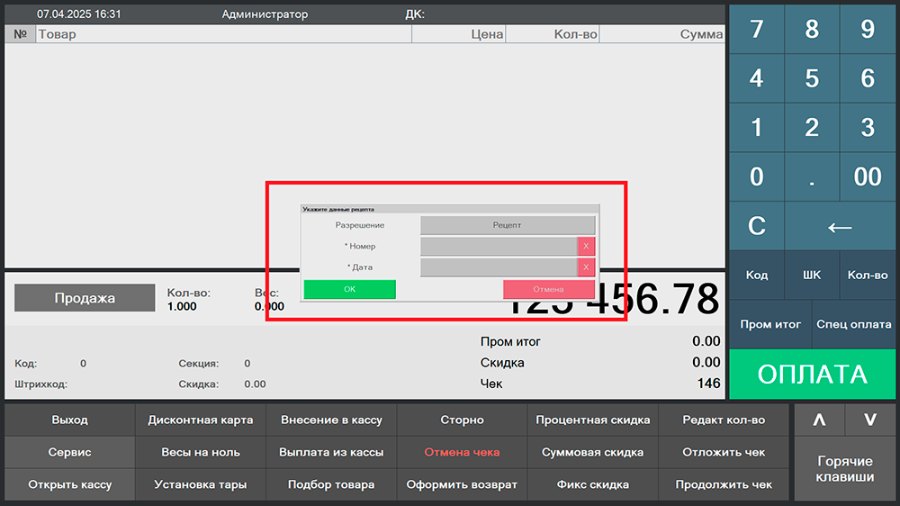Click Внесение в кассу
The width and height of the screenshot is (900, 506).
click(x=331, y=420)
